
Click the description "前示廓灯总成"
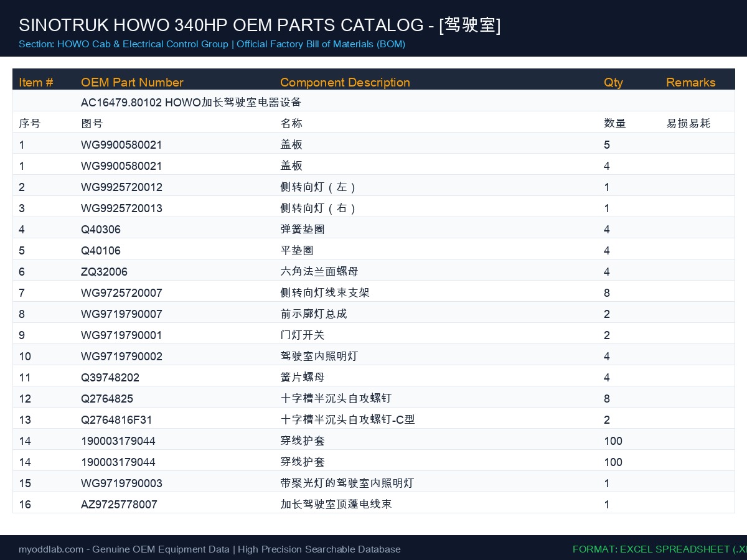pyautogui.click(x=314, y=314)
